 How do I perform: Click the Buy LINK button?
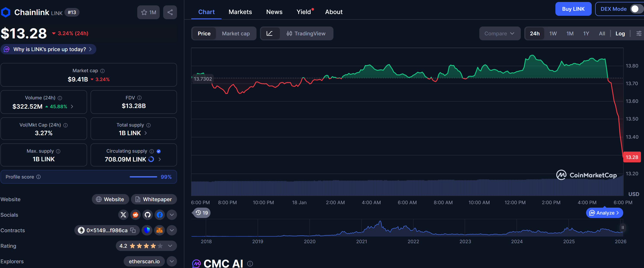click(573, 9)
